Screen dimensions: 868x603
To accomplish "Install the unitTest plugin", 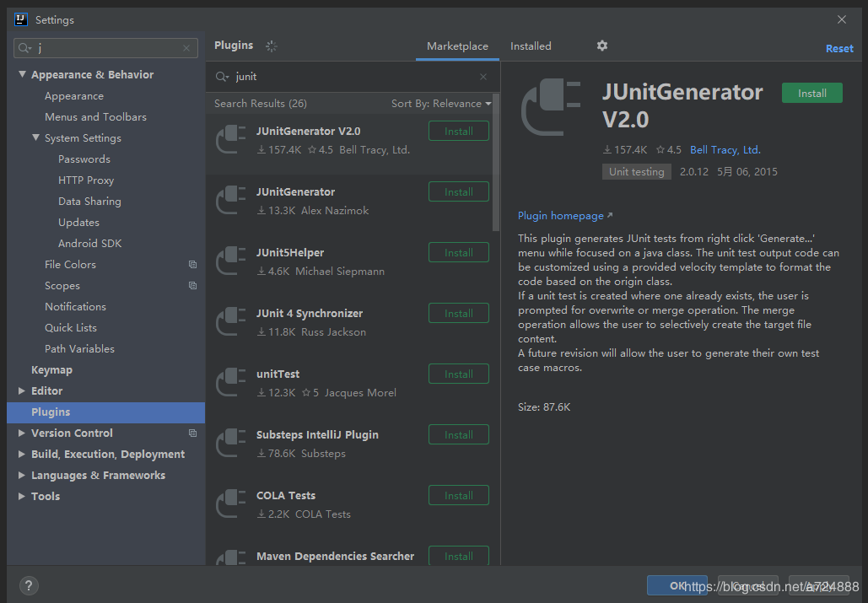I will pos(458,374).
